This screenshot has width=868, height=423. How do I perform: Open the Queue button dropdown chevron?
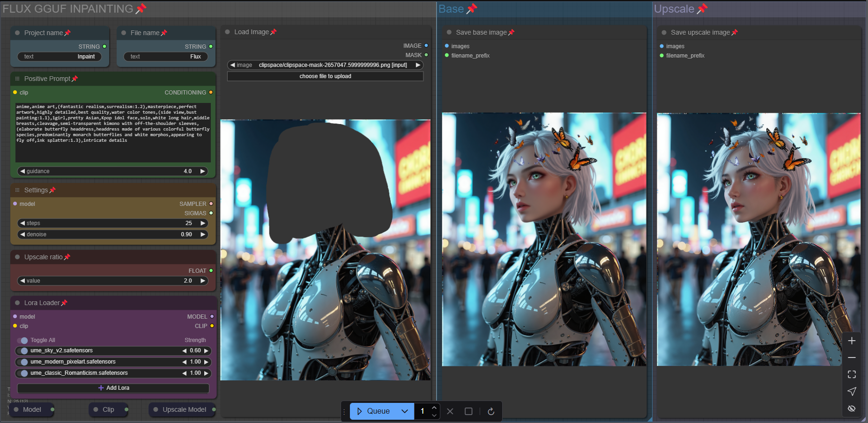(405, 411)
